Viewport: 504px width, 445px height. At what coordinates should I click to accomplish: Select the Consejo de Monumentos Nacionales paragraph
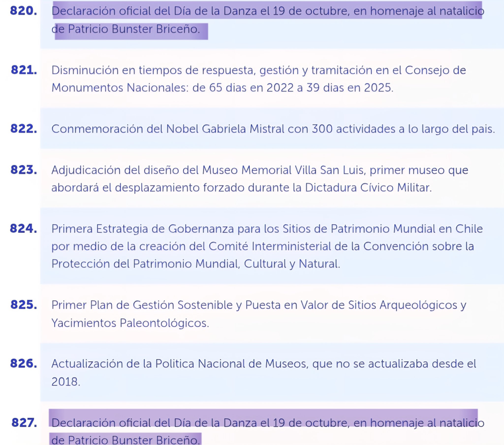tap(258, 79)
